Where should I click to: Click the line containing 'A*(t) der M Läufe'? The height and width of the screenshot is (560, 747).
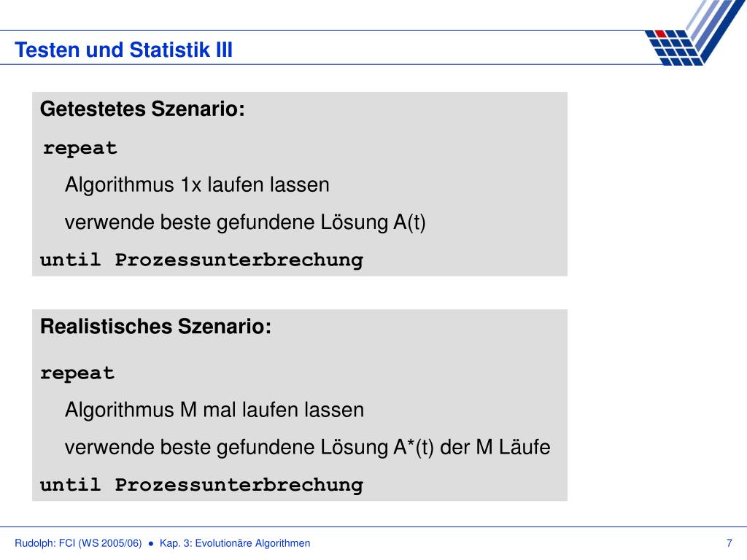tap(308, 448)
